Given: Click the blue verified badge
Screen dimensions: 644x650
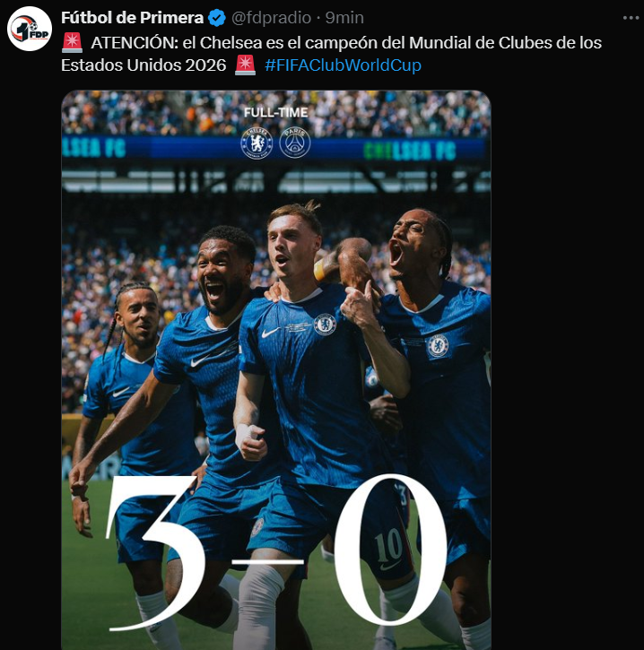Looking at the screenshot, I should click(x=216, y=18).
